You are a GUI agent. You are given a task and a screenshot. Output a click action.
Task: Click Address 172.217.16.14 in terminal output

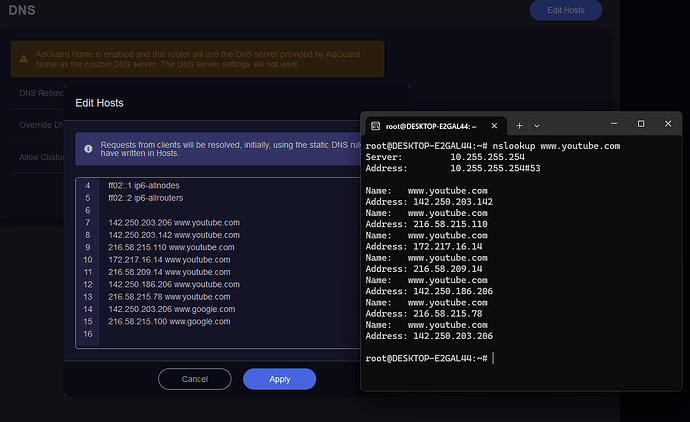424,246
